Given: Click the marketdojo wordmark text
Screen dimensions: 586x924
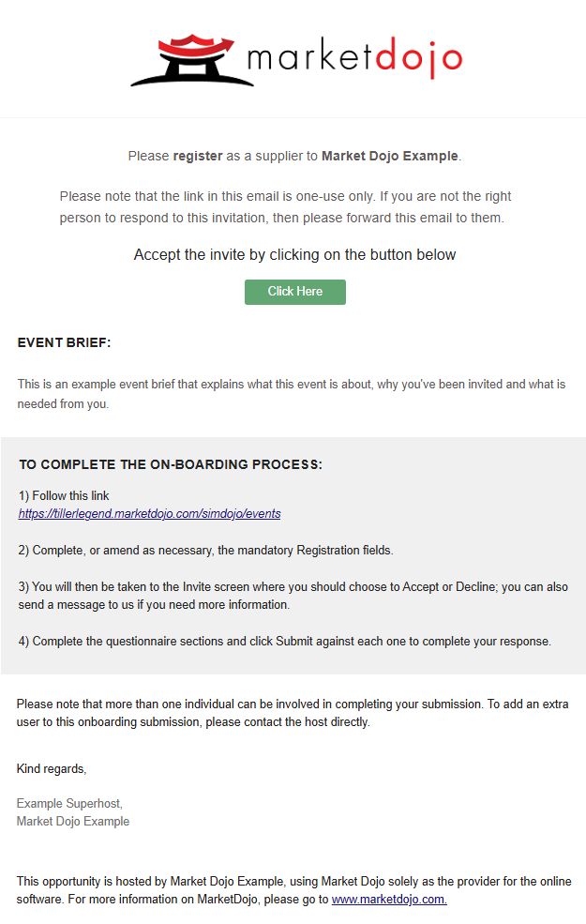Looking at the screenshot, I should (354, 59).
